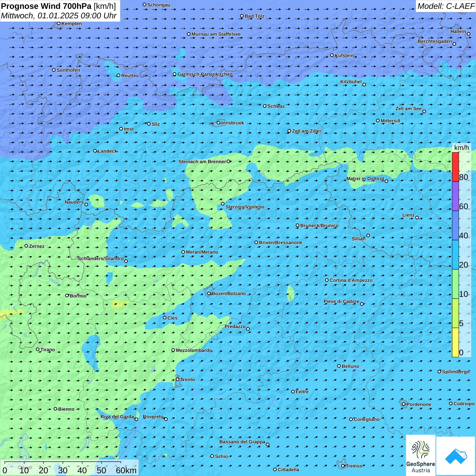Click the 'Brixen/Bressanone' label
Image resolution: width=476 pixels, height=476 pixels.
[280, 242]
